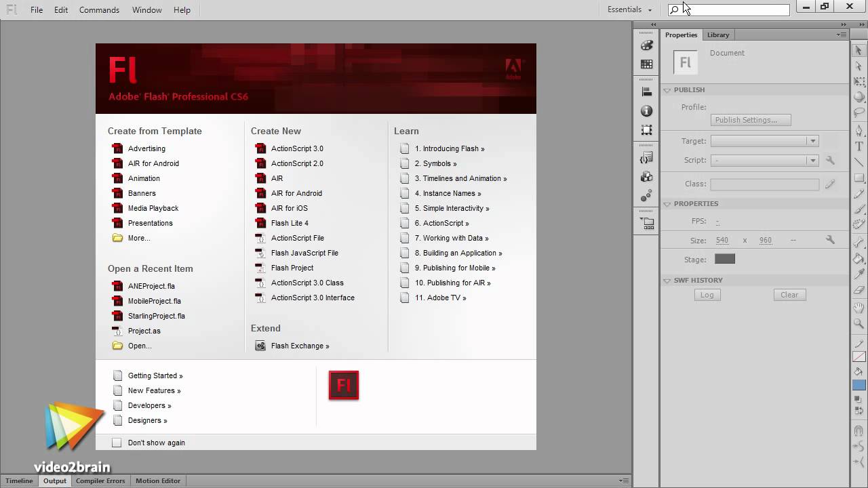This screenshot has width=868, height=488.
Task: Click the Class text field
Action: (x=765, y=184)
